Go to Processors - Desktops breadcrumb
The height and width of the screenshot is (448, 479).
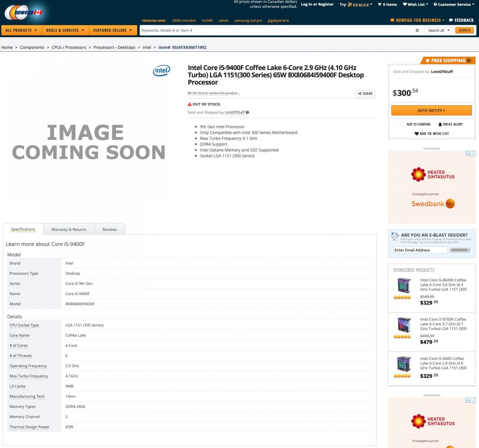point(114,47)
